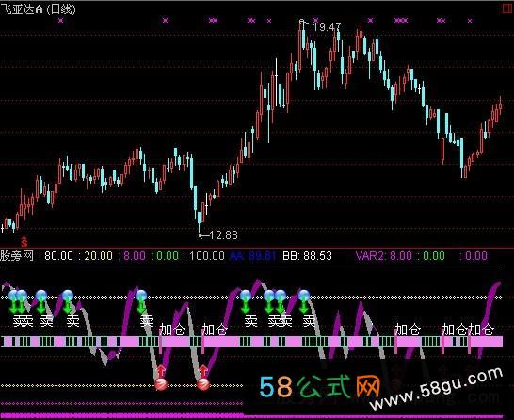Click the red $ marker below the candlesticks
Screen dimensions: 514x420
coord(24,242)
